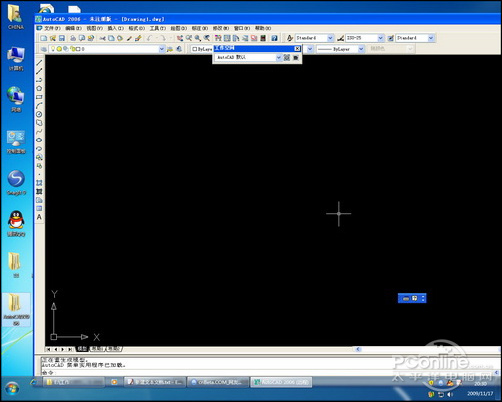The height and width of the screenshot is (402, 502).
Task: Select the Circle drawing tool
Action: pyautogui.click(x=39, y=114)
